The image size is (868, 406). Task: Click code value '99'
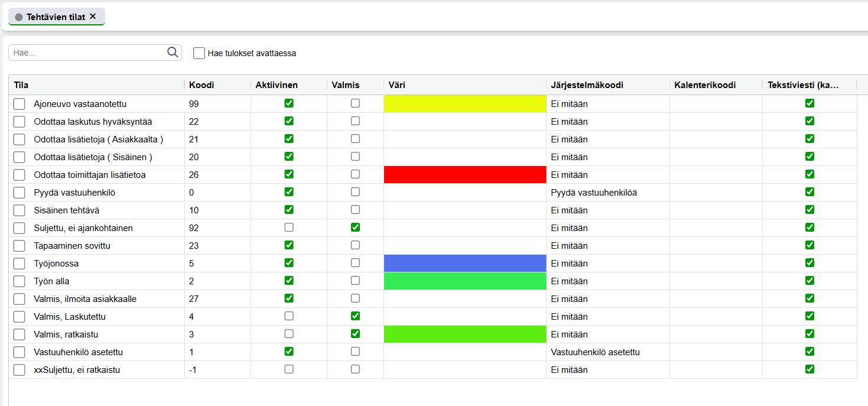[x=194, y=104]
